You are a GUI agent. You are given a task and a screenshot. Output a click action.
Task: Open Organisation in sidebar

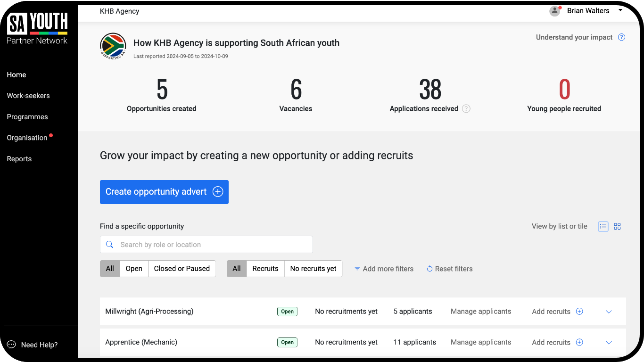[27, 138]
